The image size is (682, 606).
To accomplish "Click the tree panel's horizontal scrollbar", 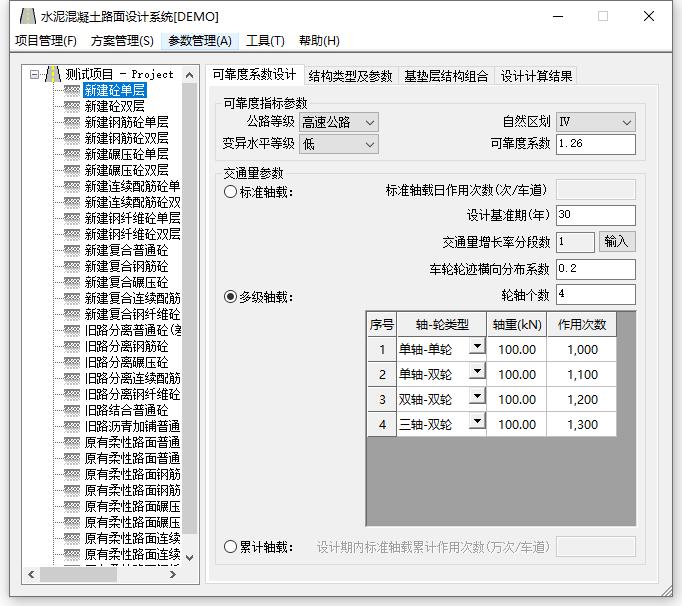I will click(x=100, y=575).
